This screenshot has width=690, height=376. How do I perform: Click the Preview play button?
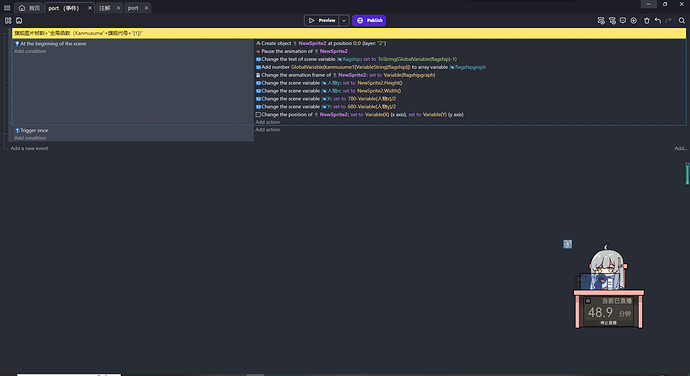pos(322,20)
